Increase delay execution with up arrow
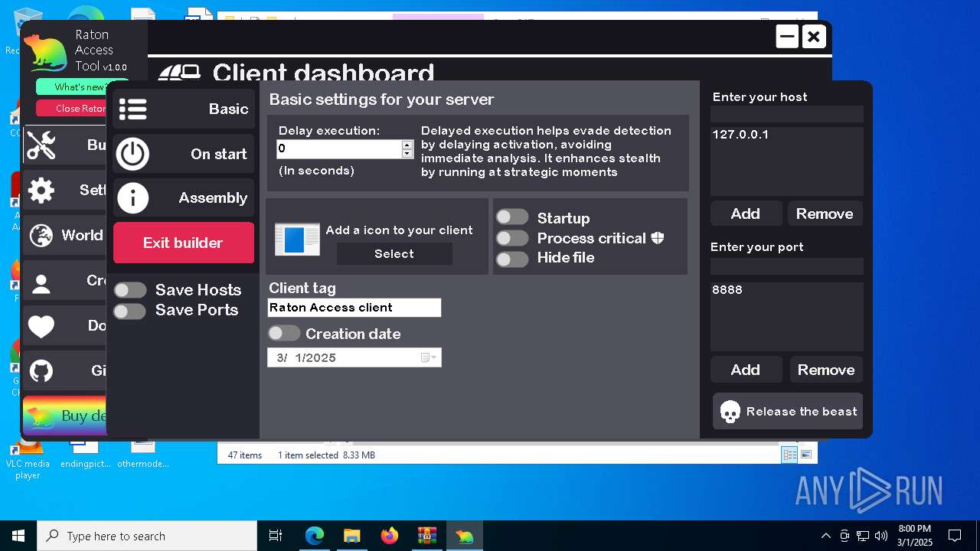 407,144
